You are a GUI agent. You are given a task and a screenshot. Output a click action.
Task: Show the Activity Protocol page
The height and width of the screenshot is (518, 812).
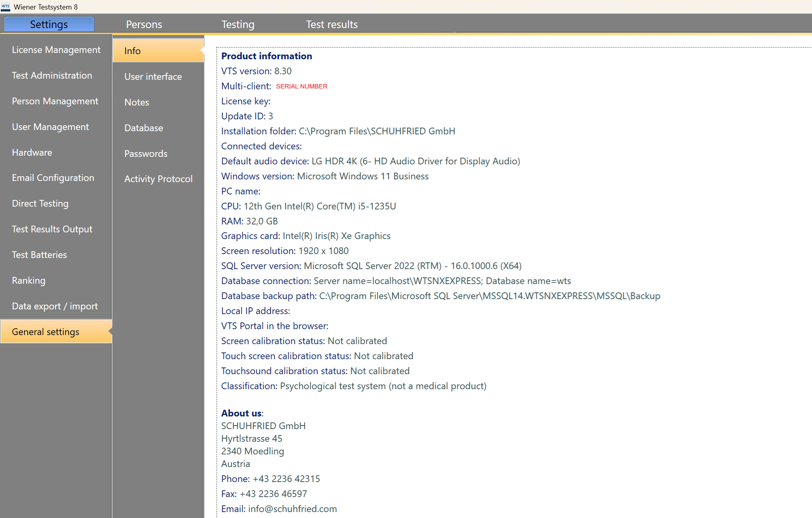click(158, 179)
